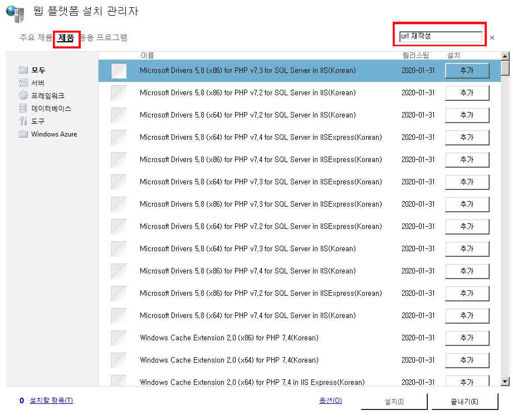Add x86 PHP v7.2 IISExpress driver
Viewport: 513px width, 420px height.
[x=467, y=293]
